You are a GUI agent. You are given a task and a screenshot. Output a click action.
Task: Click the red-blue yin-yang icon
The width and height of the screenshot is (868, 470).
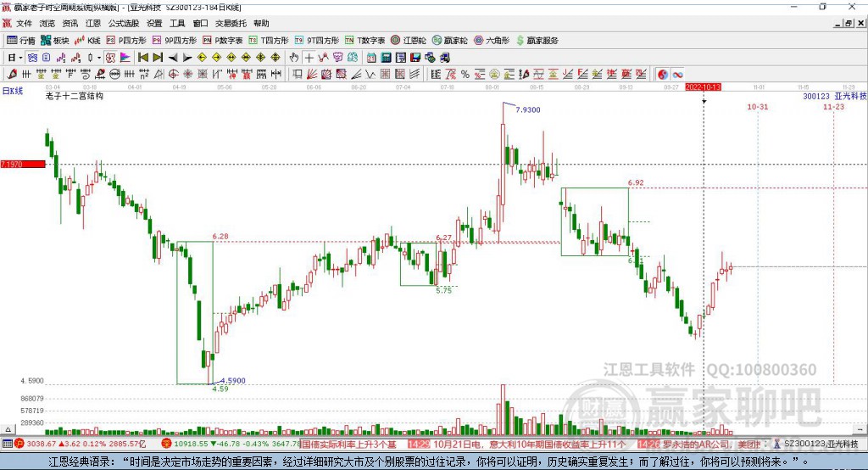(x=663, y=75)
